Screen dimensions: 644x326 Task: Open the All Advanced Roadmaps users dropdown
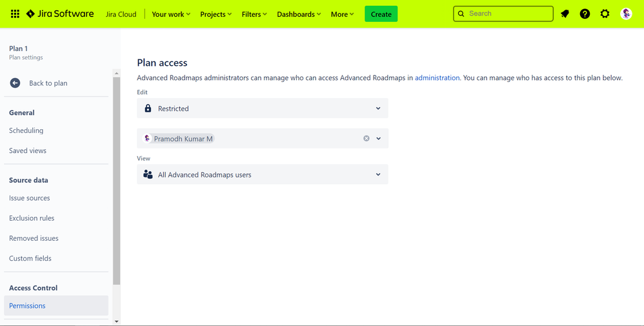pos(263,174)
